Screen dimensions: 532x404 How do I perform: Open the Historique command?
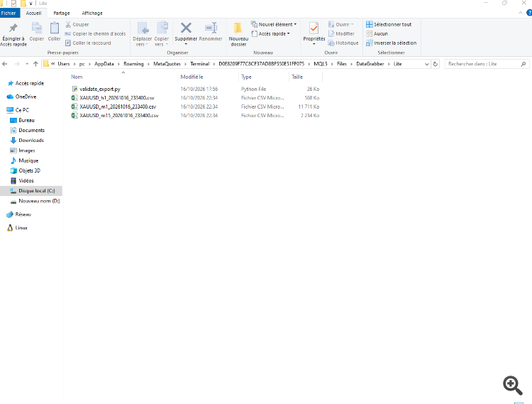coord(343,43)
